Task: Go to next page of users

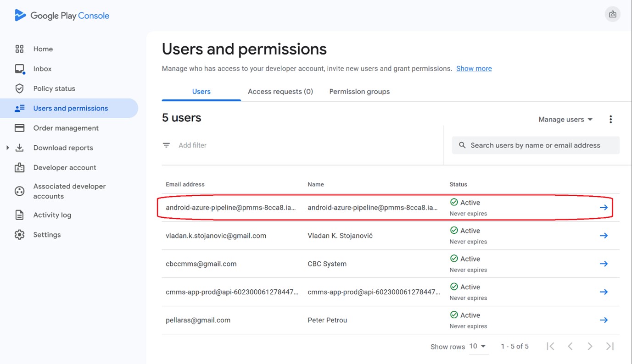Action: [x=590, y=347]
